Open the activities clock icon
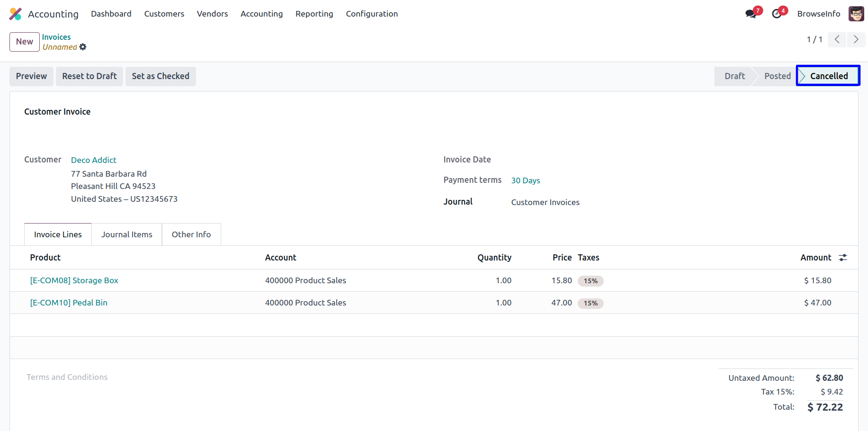 coord(777,14)
